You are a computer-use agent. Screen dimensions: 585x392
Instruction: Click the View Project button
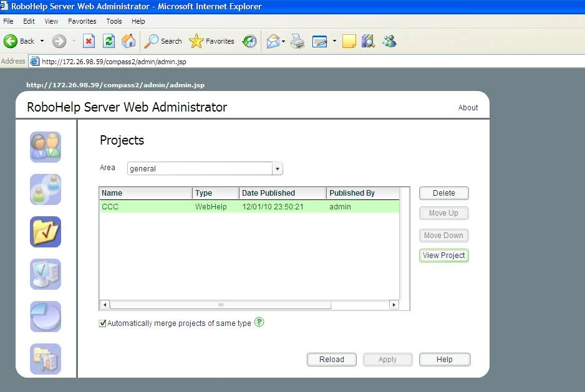pos(444,256)
